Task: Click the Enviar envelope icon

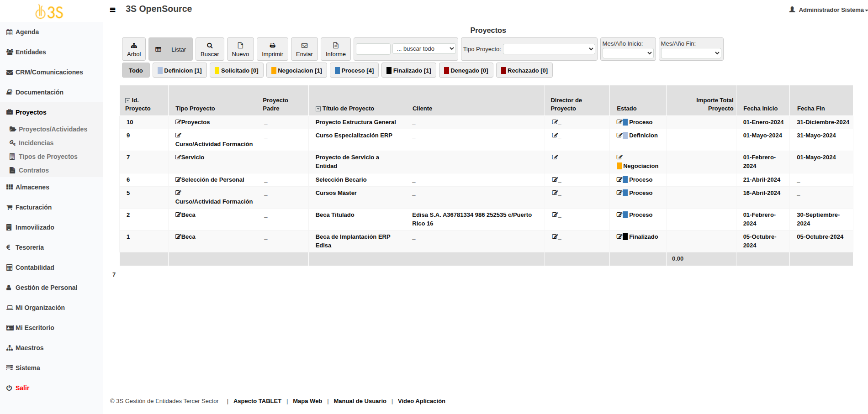Action: pos(304,46)
